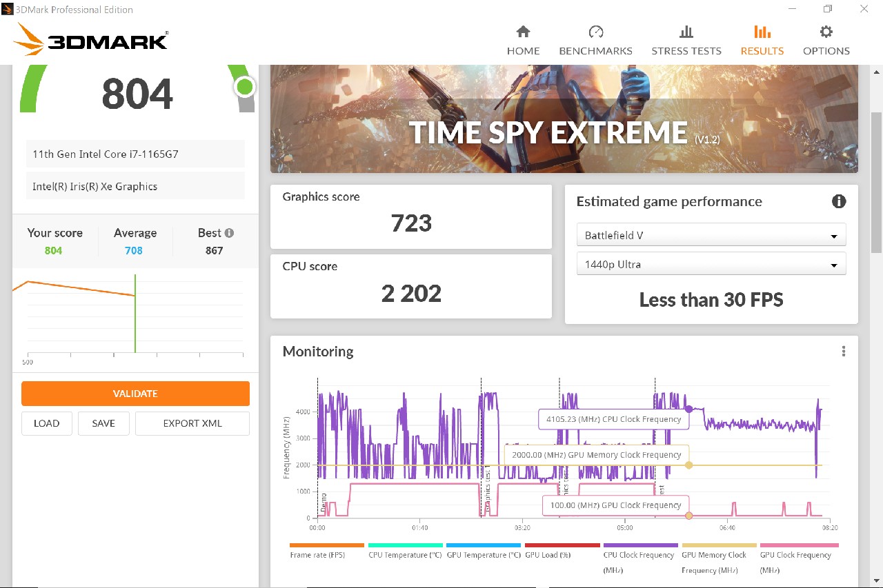Click the gear icon above OPTIONS
The height and width of the screenshot is (588, 883).
tap(826, 32)
